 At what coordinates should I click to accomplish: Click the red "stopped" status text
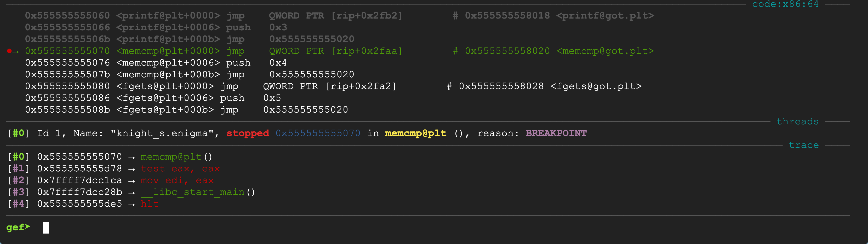(x=248, y=133)
